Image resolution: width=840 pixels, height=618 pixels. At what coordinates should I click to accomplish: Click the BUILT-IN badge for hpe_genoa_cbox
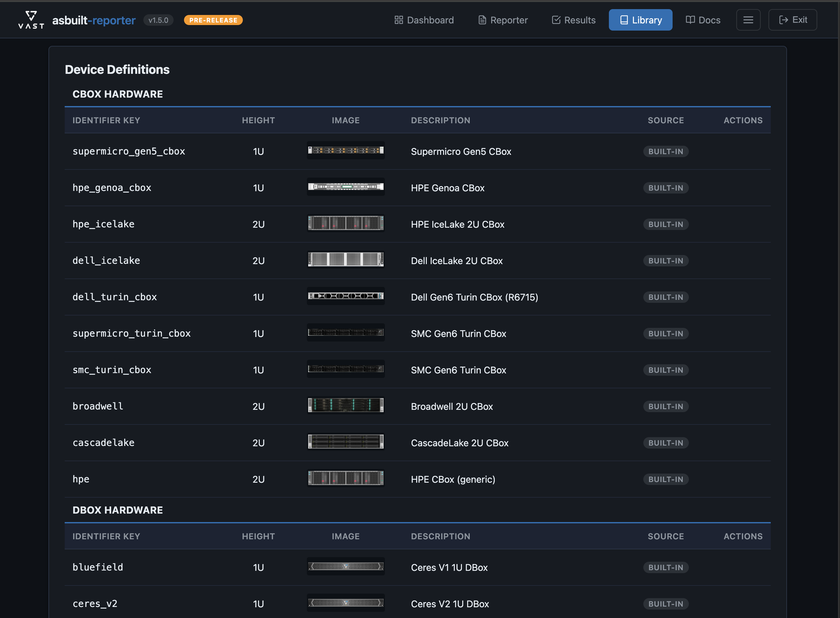(665, 188)
